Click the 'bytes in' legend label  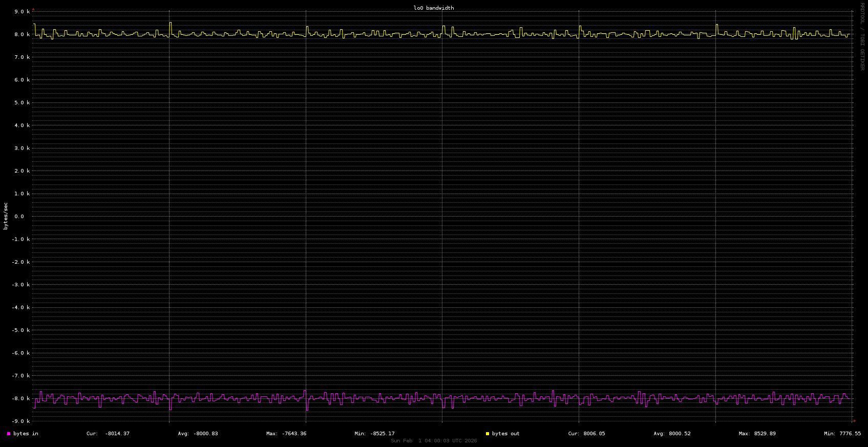click(26, 434)
